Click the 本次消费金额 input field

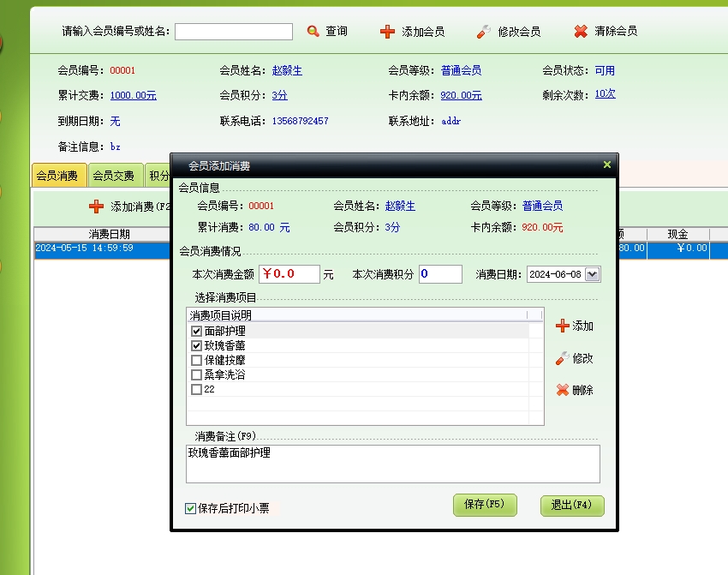[289, 274]
